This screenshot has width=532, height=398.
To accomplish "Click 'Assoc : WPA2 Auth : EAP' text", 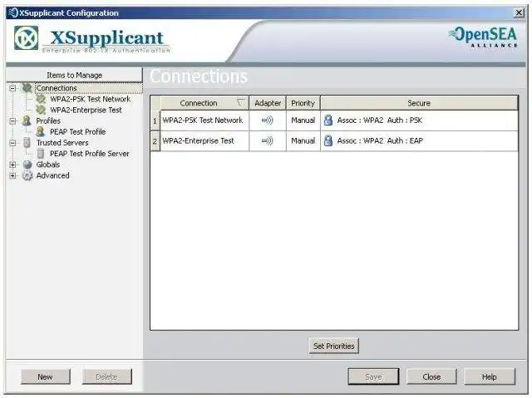I will (x=380, y=140).
